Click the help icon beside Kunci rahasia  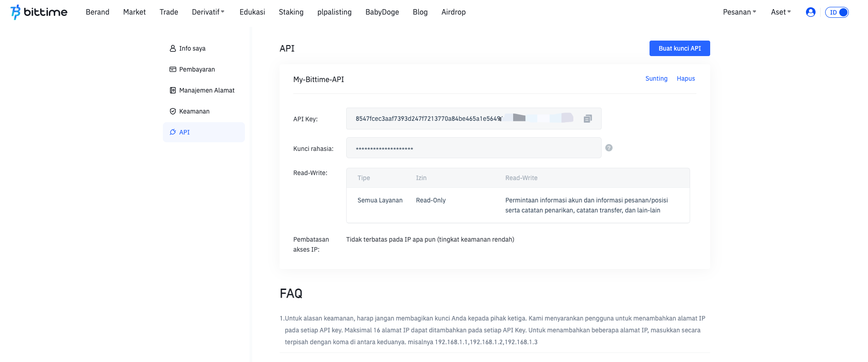click(x=609, y=148)
